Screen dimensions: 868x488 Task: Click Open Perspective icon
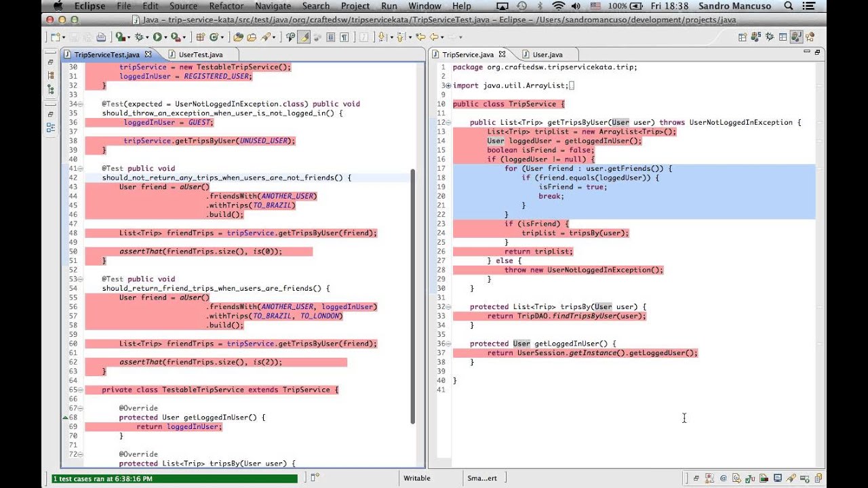pyautogui.click(x=743, y=37)
